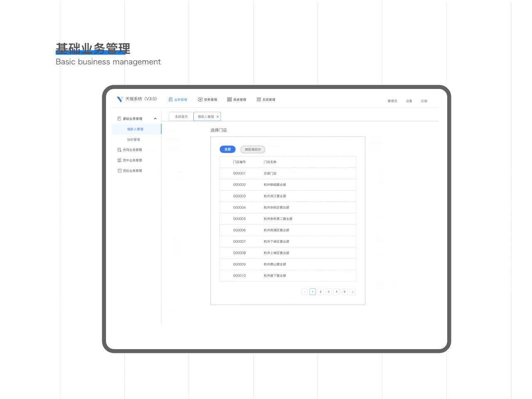Select 借款人管理 in the sidebar
532x399 pixels.
tap(136, 129)
